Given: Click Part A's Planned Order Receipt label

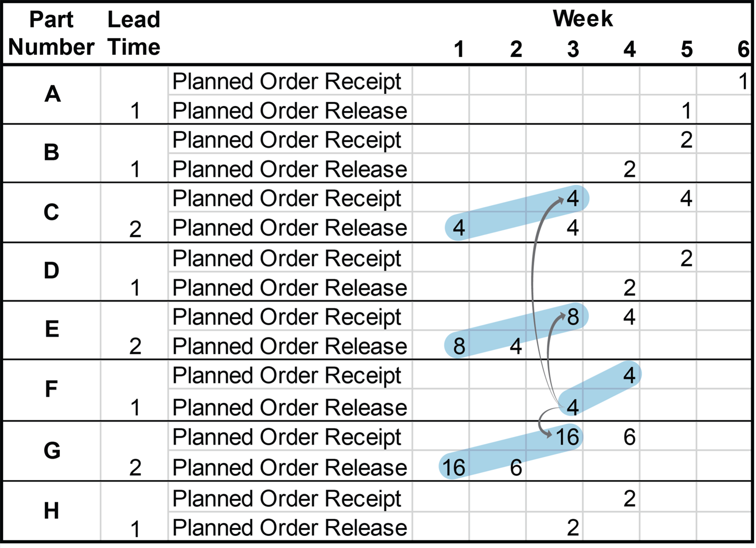Looking at the screenshot, I should pos(286,81).
